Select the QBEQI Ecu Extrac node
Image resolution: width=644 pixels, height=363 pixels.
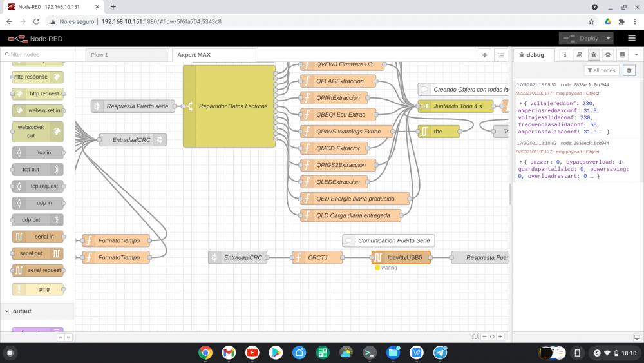338,115
